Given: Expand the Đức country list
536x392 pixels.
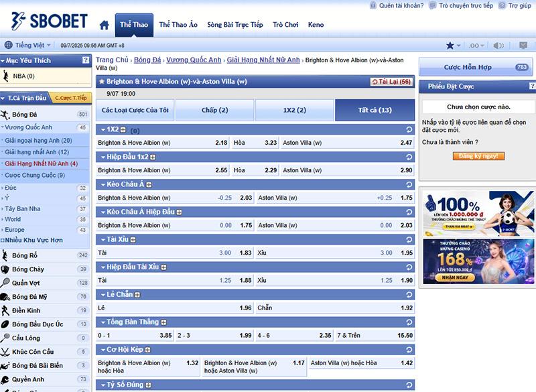Looking at the screenshot, I should (11, 188).
